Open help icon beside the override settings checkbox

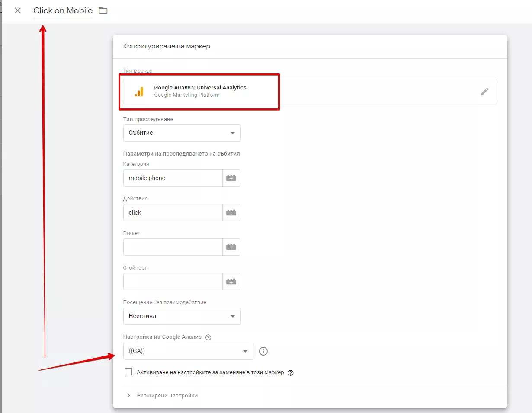click(x=291, y=373)
